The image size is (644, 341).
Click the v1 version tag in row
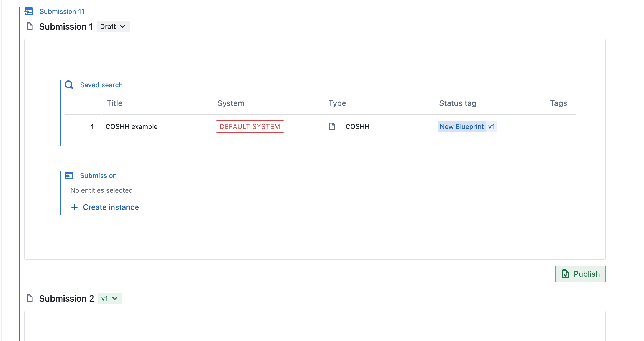point(491,127)
